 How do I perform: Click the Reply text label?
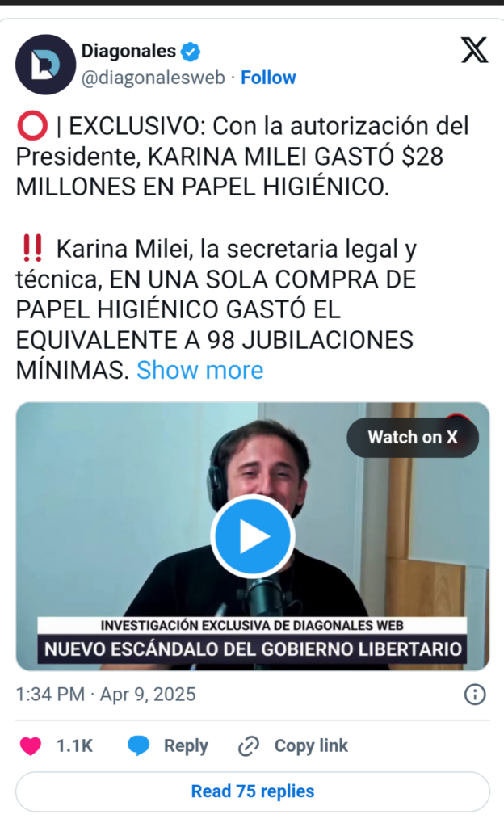point(186,745)
